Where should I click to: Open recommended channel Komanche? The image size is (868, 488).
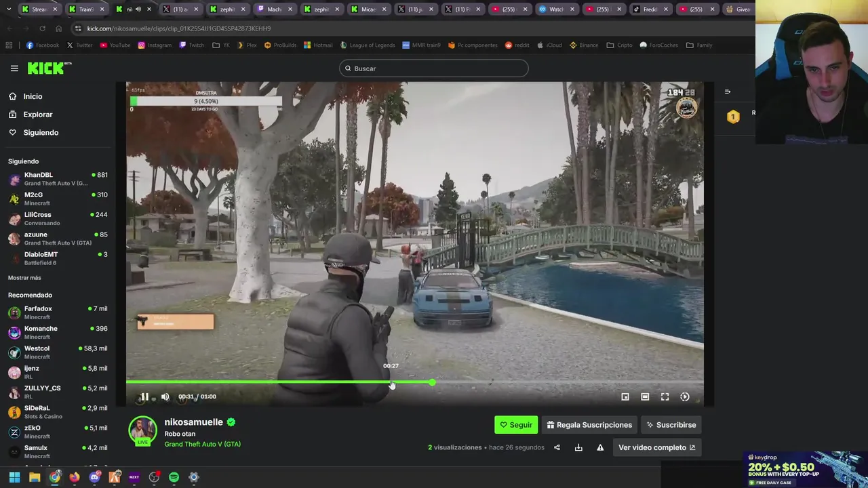click(x=58, y=332)
